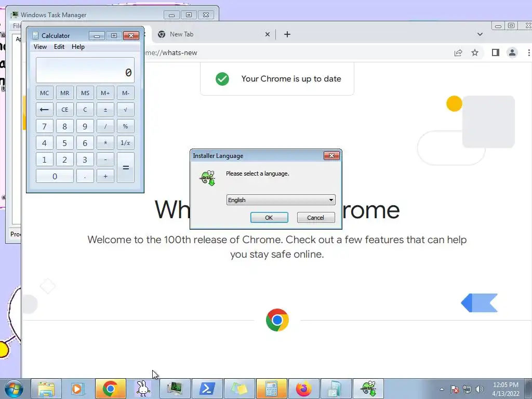Confirm language with OK button
Screen dimensions: 532x399
[269, 218]
